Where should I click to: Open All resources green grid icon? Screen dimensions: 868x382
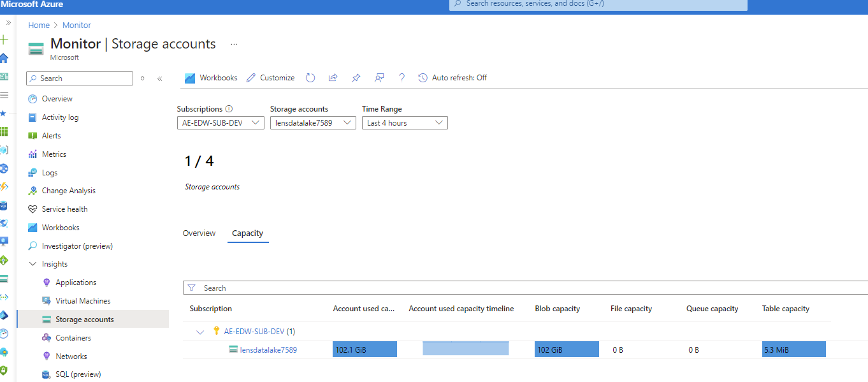pyautogui.click(x=4, y=132)
